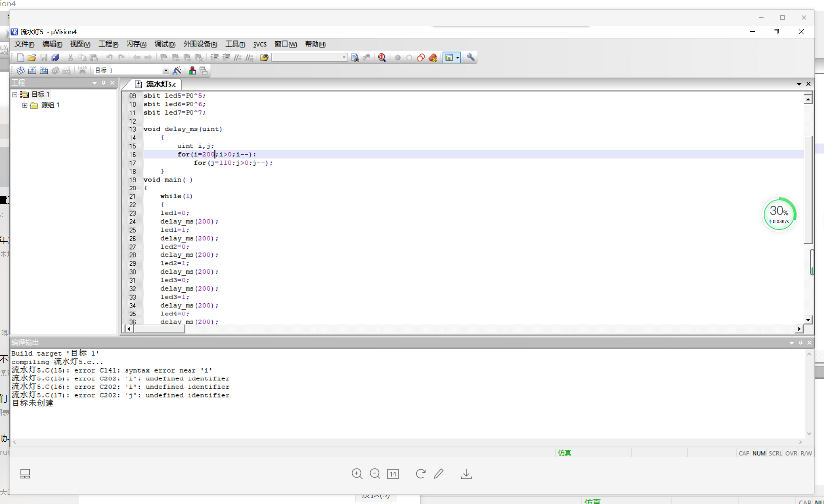This screenshot has height=504, width=824.
Task: Click the zoom in button below image
Action: tap(357, 474)
